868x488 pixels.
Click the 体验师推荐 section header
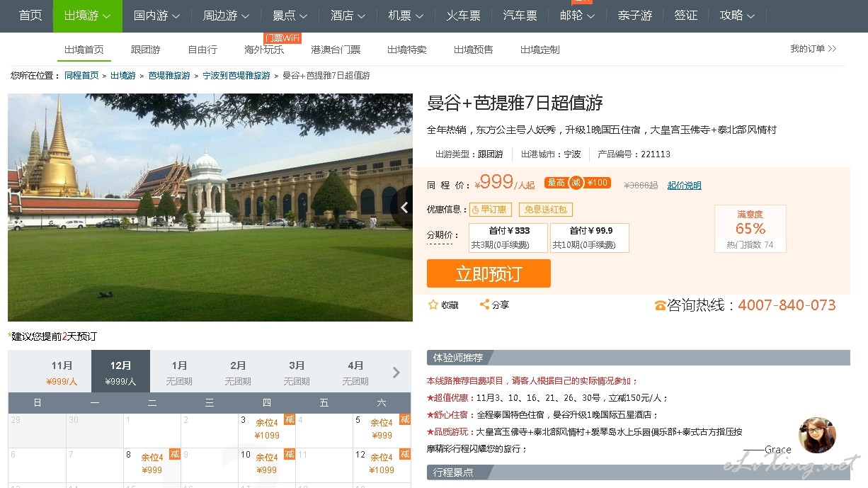click(638, 358)
